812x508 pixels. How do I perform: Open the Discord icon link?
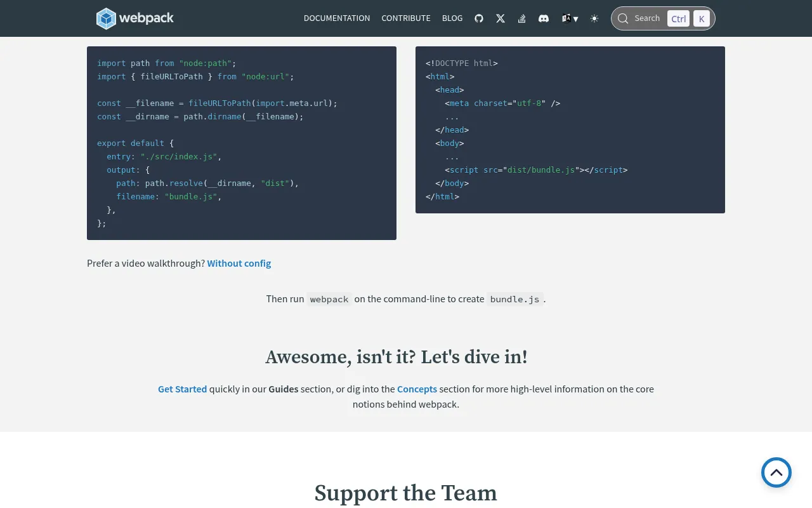pyautogui.click(x=544, y=18)
